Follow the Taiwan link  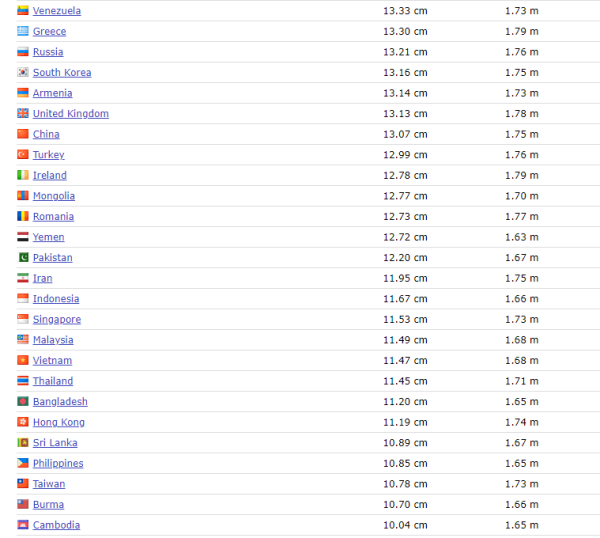(48, 484)
